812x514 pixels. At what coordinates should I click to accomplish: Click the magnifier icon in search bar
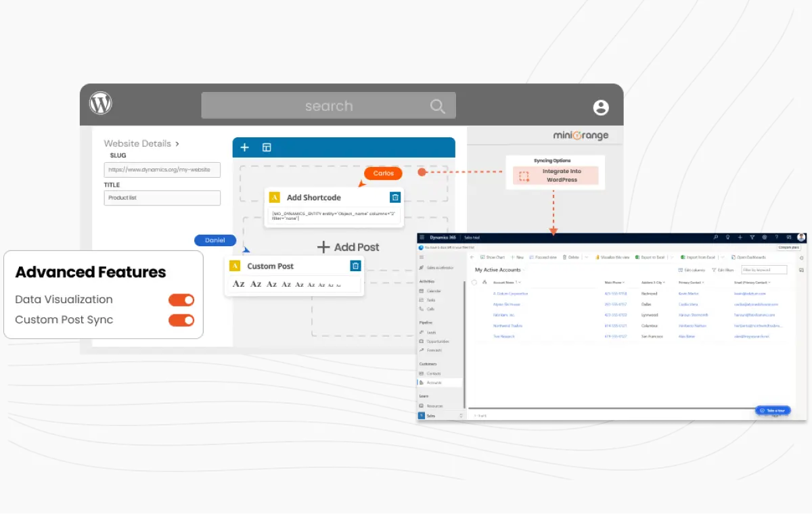click(x=438, y=106)
